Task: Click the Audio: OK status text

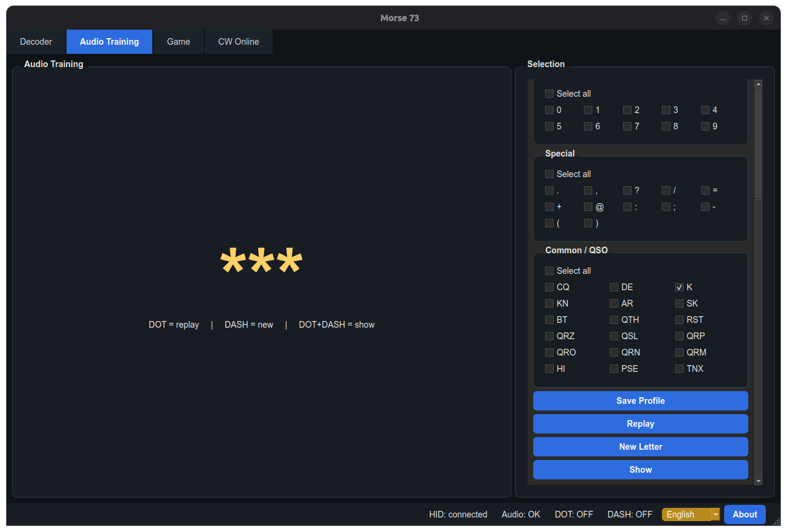Action: tap(521, 514)
